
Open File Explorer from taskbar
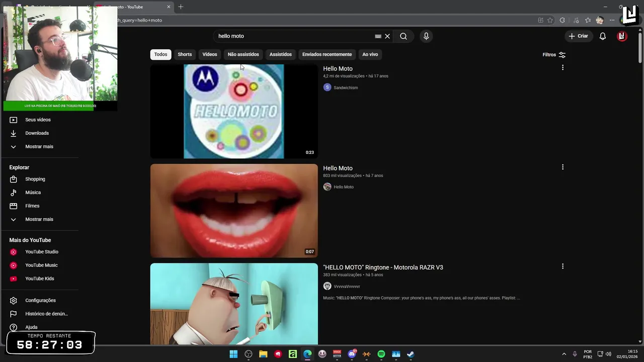pos(263,354)
